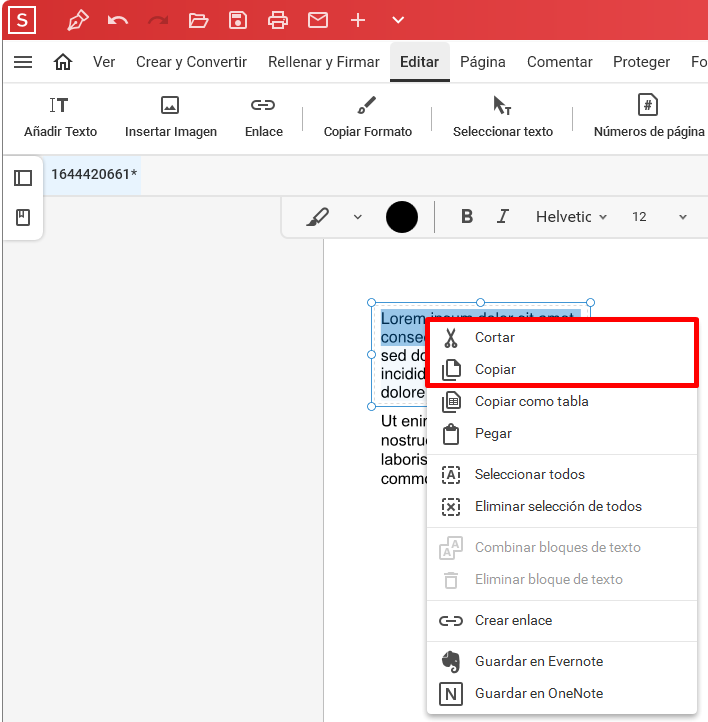Image resolution: width=708 pixels, height=722 pixels.
Task: Expand quick access toolbar chevron
Action: tap(398, 20)
